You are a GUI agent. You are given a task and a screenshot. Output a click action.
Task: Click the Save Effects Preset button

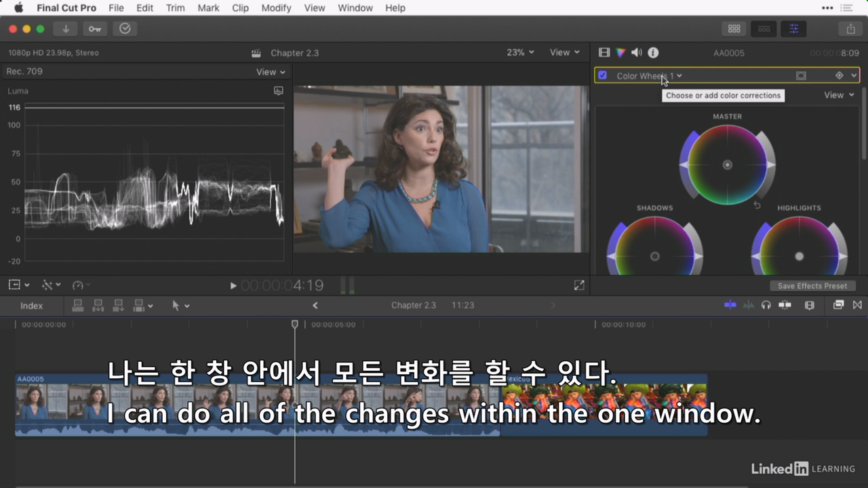point(812,286)
